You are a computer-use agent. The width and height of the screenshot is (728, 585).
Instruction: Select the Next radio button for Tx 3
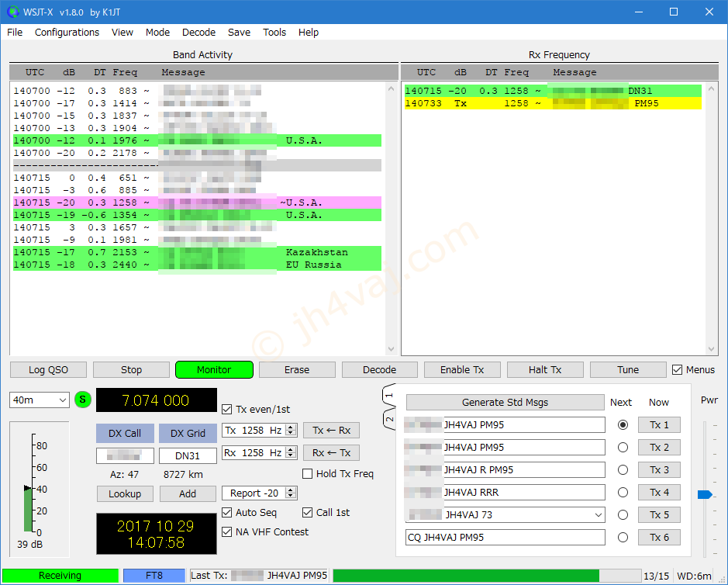click(623, 469)
